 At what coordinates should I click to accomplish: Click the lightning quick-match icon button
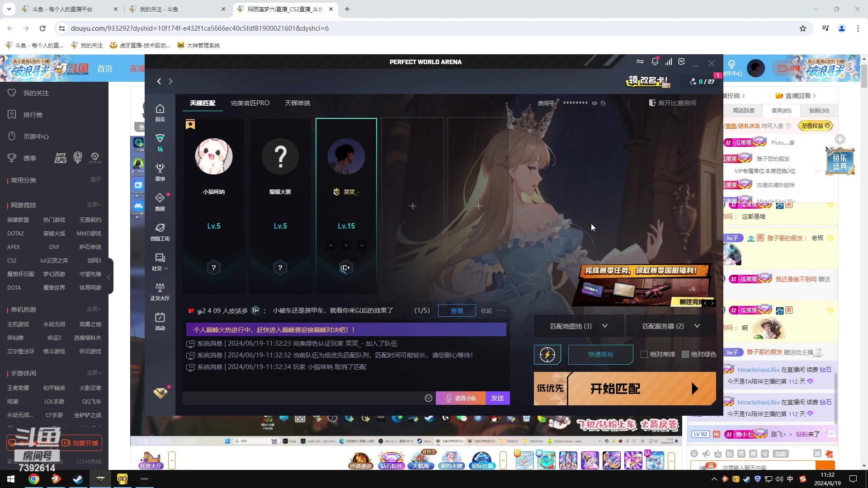[x=547, y=355]
